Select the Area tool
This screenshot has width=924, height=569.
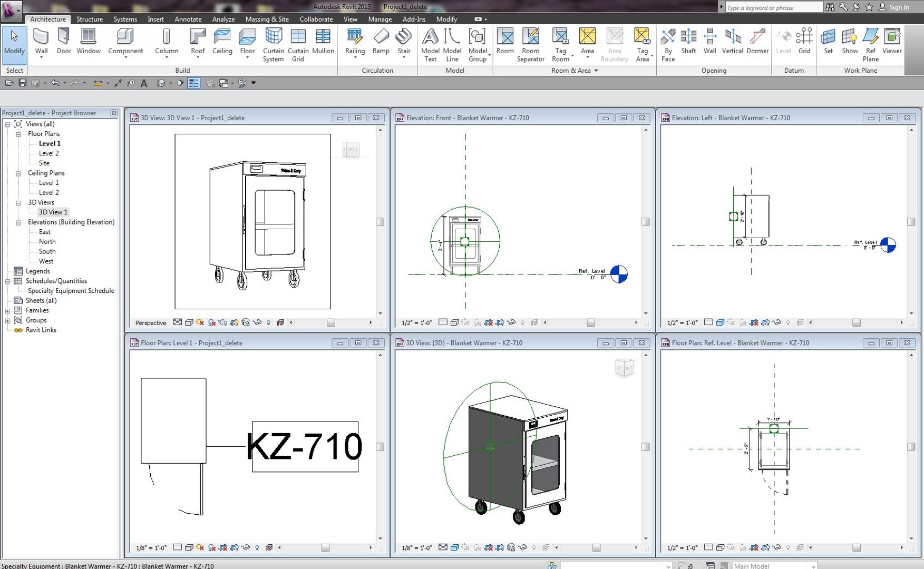587,42
